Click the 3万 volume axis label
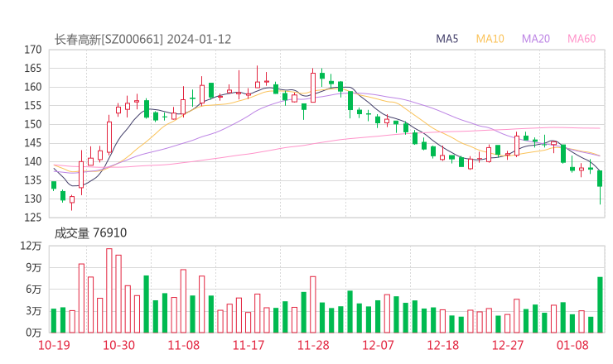The width and height of the screenshot is (613, 364). coord(34,311)
